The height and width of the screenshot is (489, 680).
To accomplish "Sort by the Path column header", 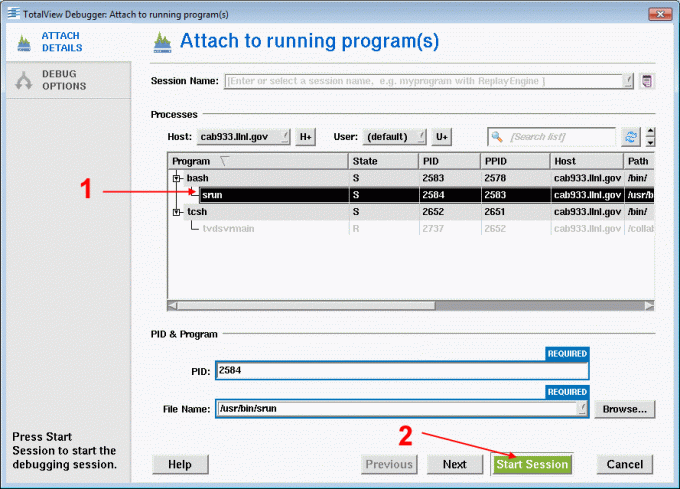I will tap(639, 161).
